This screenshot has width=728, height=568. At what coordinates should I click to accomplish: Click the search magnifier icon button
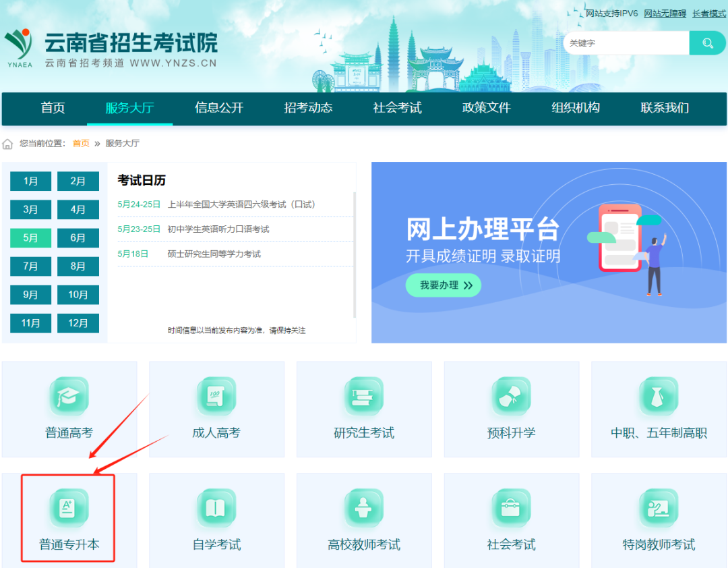707,43
